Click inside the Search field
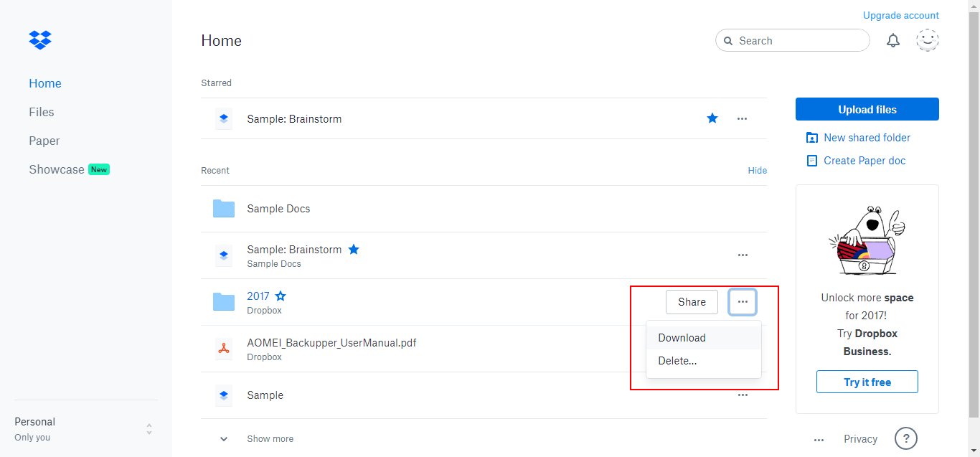 coord(792,40)
